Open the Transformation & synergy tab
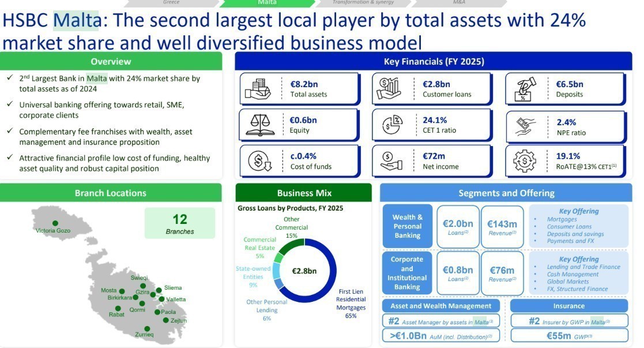644x348 pixels. tap(363, 3)
